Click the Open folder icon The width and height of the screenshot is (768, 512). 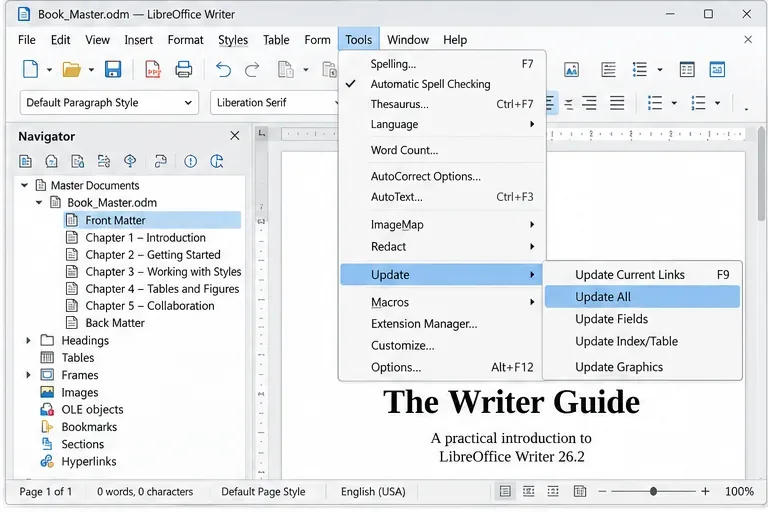pyautogui.click(x=72, y=70)
